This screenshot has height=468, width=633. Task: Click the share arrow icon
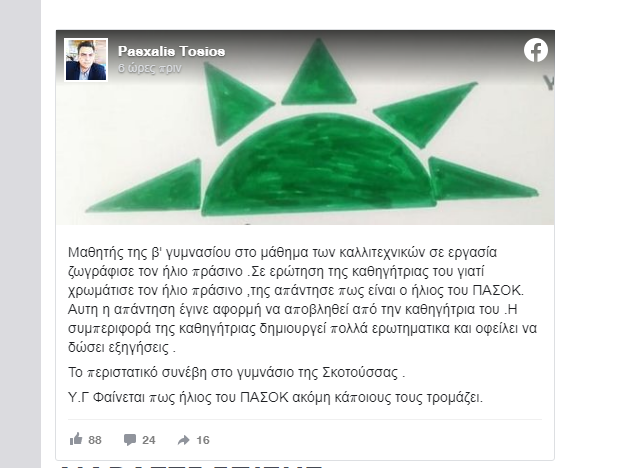point(183,440)
